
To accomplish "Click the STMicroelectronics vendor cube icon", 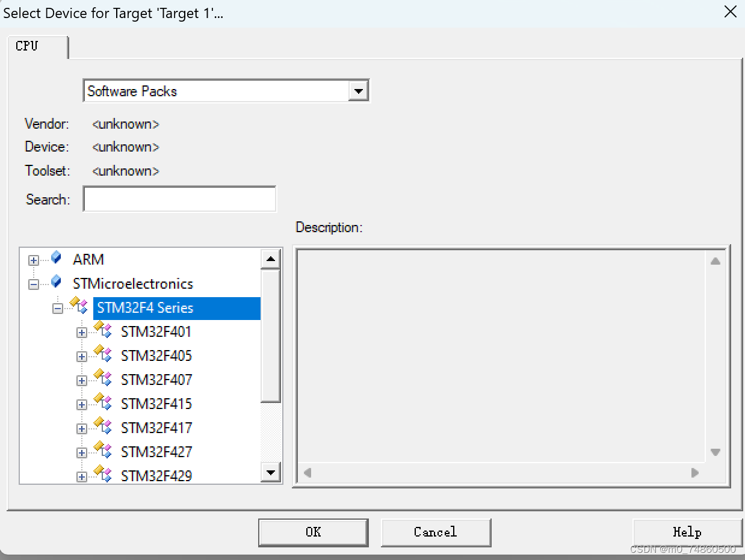I will coord(56,282).
